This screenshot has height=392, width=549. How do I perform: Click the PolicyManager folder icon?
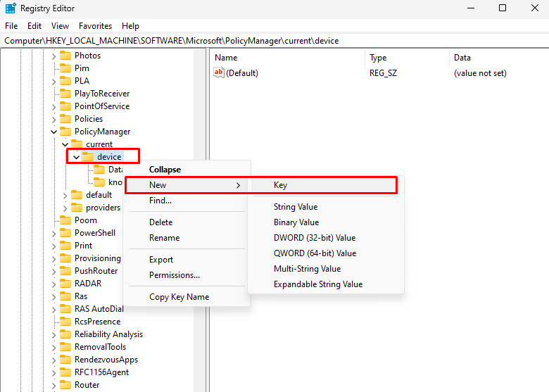pyautogui.click(x=65, y=132)
